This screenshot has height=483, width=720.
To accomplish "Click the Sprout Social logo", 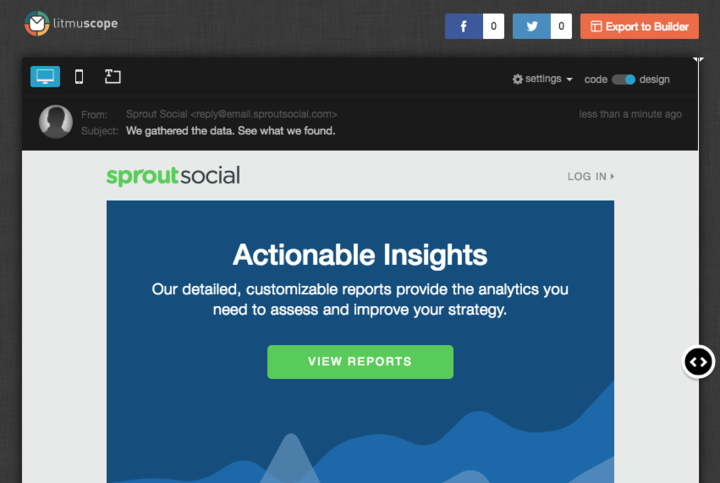I will coord(173,176).
